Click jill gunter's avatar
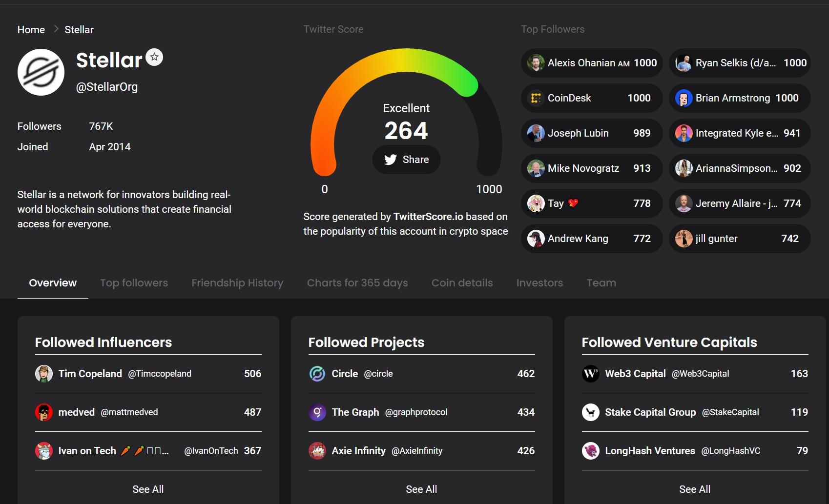The height and width of the screenshot is (504, 829). 684,239
